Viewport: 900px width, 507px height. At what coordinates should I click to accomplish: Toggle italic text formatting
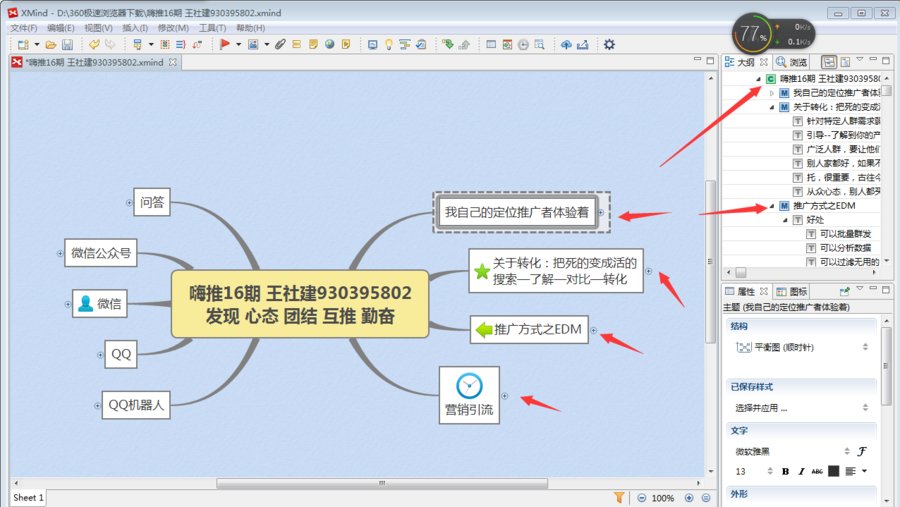click(x=801, y=471)
